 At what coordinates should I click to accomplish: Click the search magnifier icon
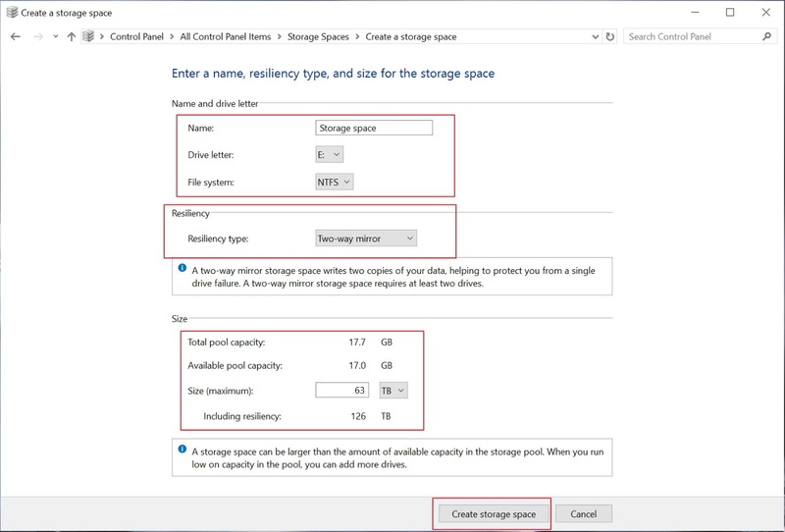pyautogui.click(x=767, y=37)
